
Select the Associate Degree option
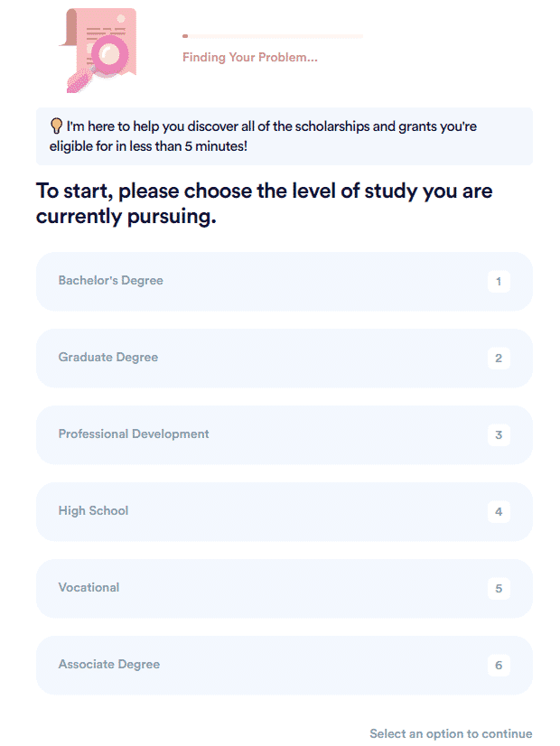[284, 665]
